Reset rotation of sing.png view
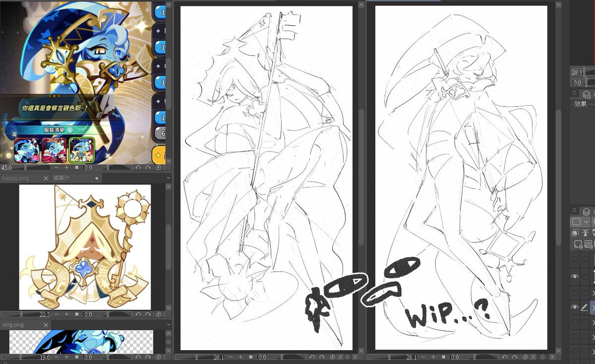This screenshot has height=364, width=595. pyautogui.click(x=158, y=357)
